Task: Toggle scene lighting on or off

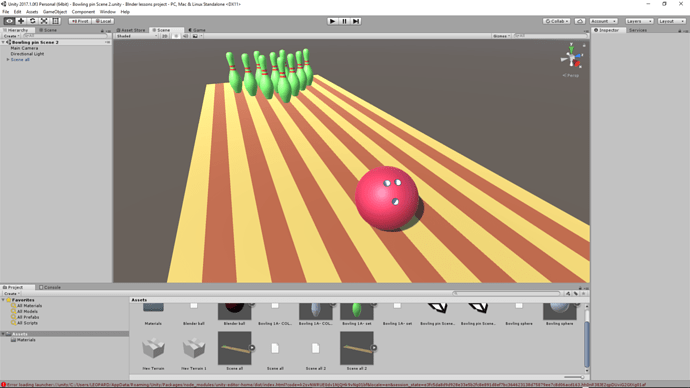Action: [176, 36]
